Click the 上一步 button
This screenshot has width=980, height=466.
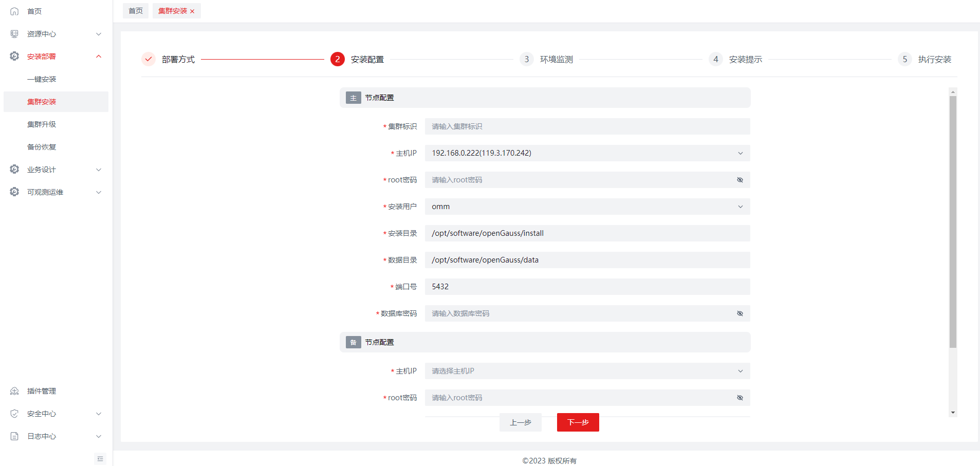(520, 422)
